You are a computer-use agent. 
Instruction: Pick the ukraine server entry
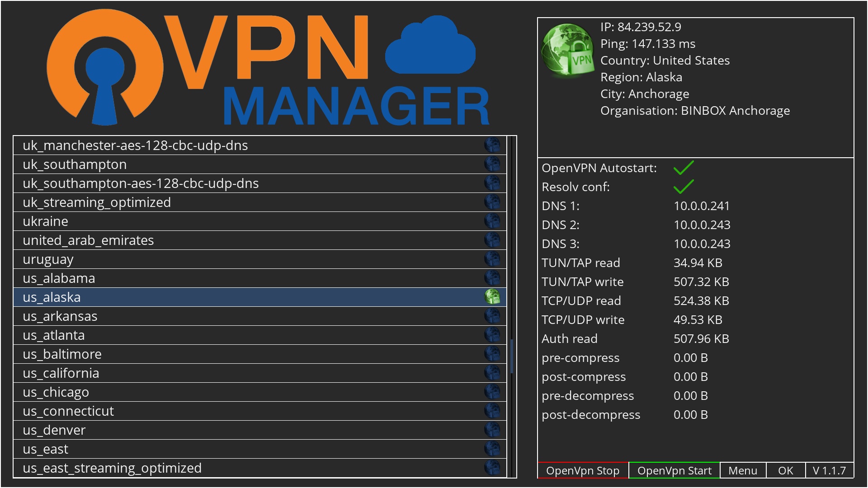[260, 221]
